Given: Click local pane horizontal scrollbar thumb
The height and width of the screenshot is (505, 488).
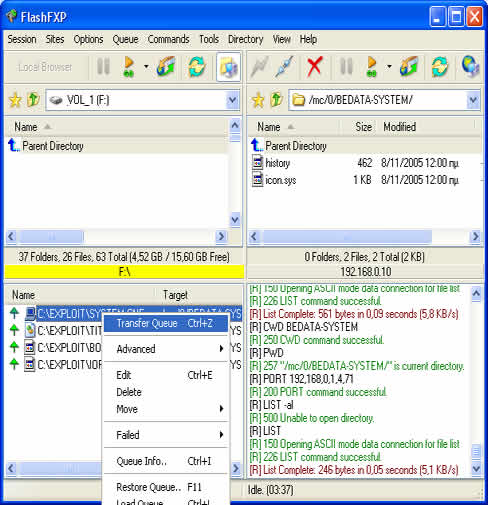Looking at the screenshot, I should pos(51,236).
